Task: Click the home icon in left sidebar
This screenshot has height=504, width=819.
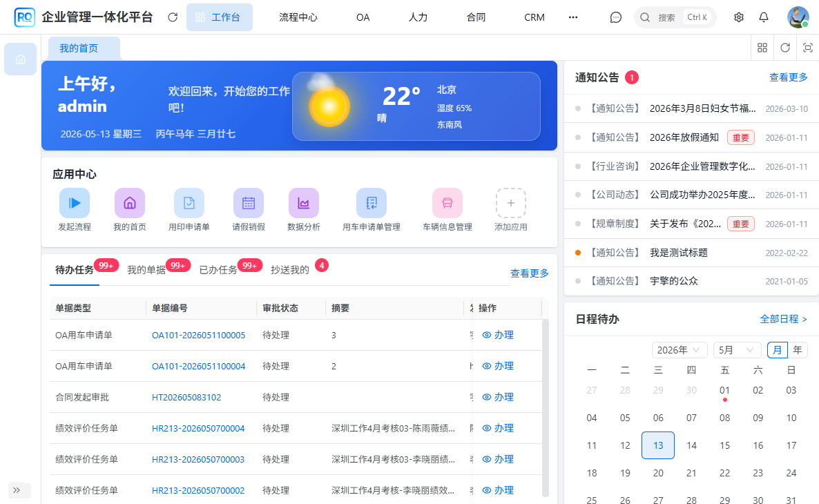Action: [x=20, y=59]
